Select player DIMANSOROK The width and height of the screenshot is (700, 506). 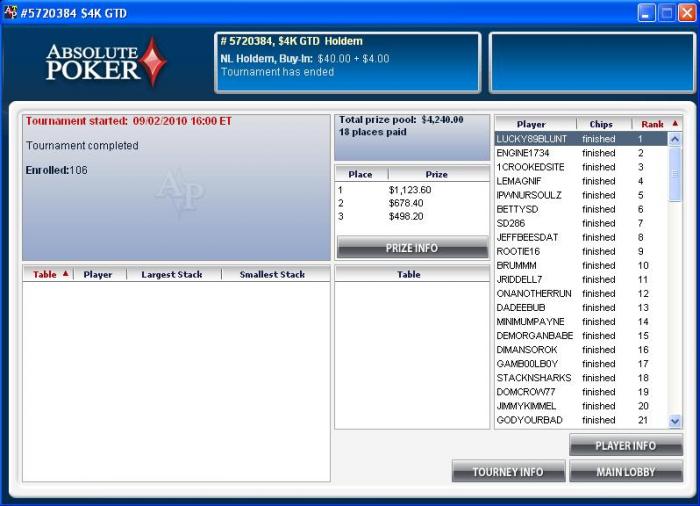[581, 350]
